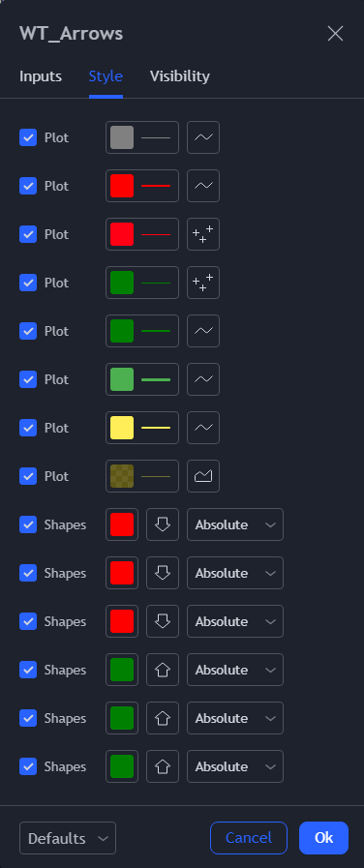
Task: Switch to the Inputs tab
Action: point(41,76)
